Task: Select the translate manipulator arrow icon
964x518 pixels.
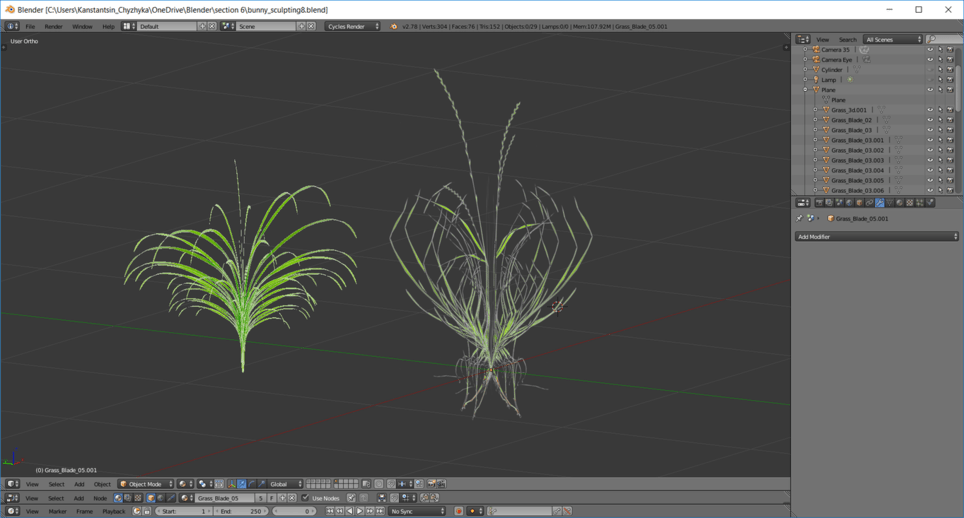Action: click(x=242, y=484)
